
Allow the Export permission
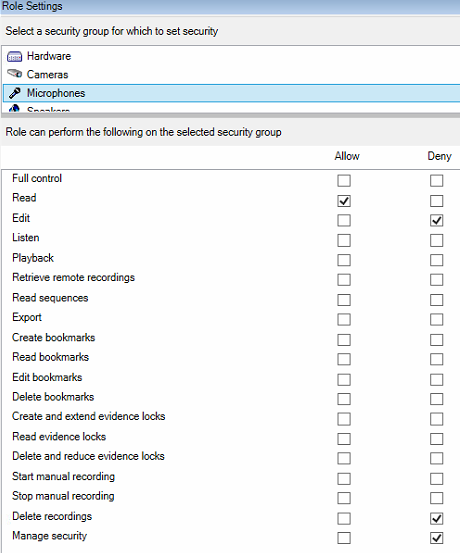pyautogui.click(x=344, y=320)
